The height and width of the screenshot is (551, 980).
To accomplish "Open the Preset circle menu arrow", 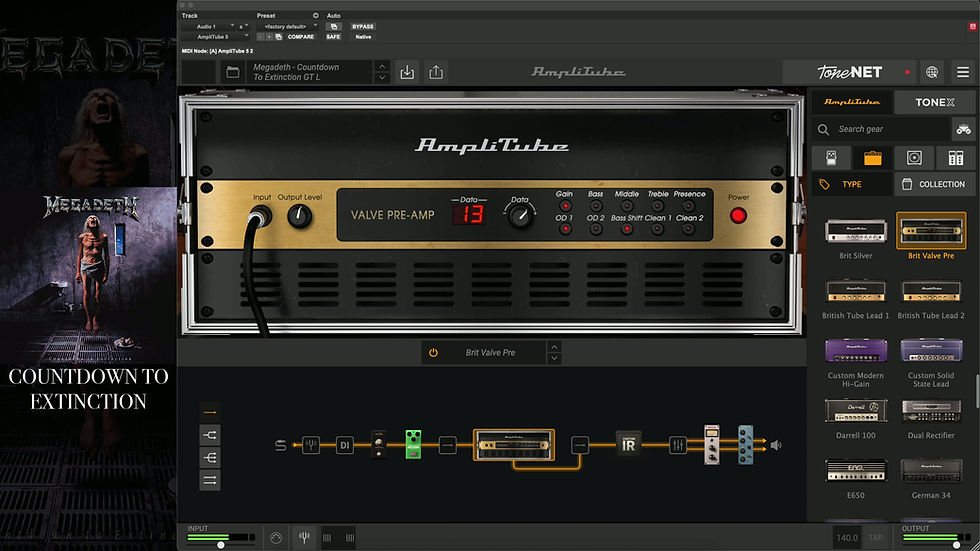I will pos(316,16).
